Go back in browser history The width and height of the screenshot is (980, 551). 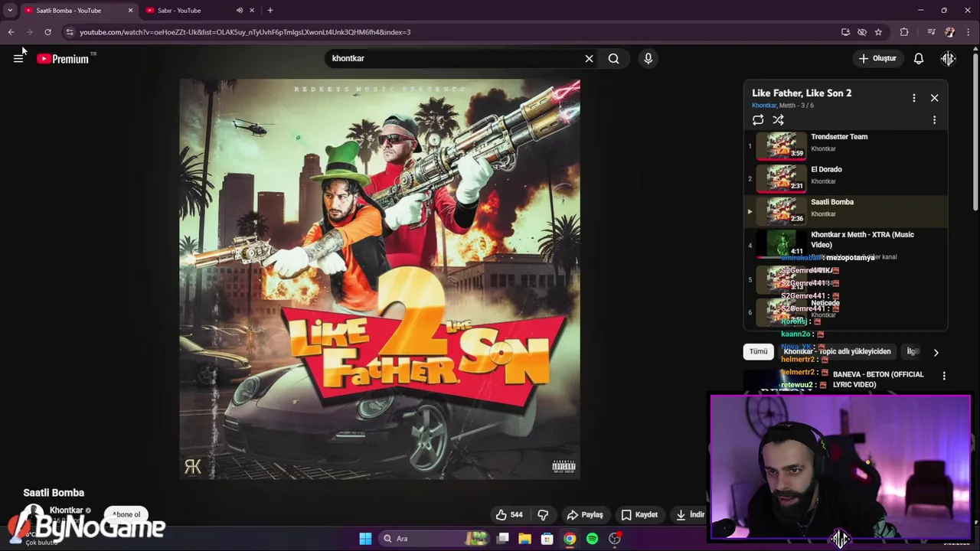(11, 32)
